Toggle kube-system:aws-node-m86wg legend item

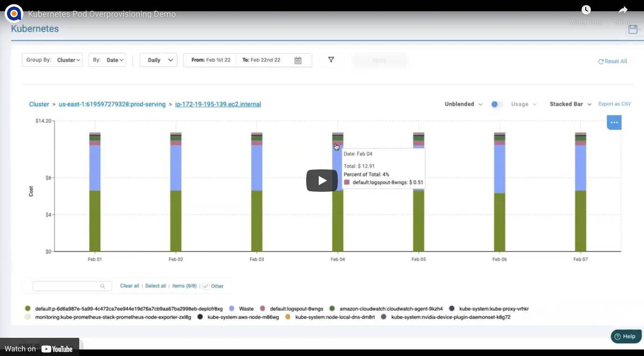(238, 317)
